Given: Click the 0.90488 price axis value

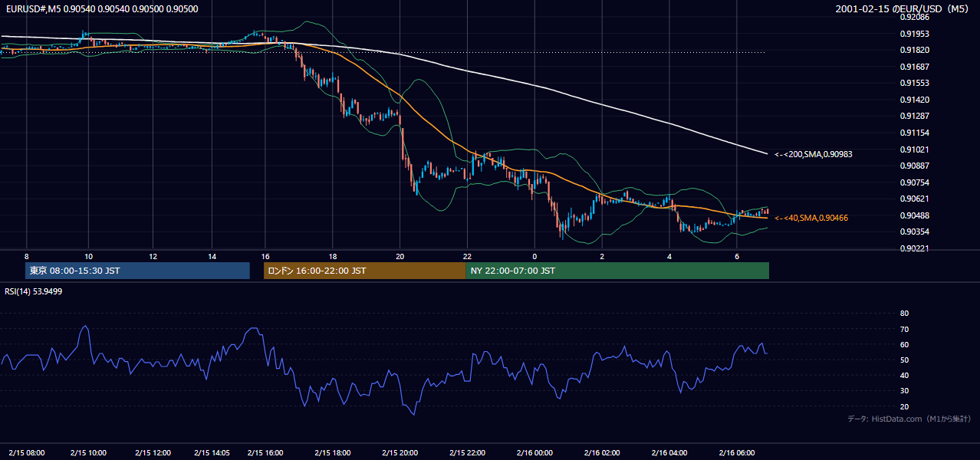Looking at the screenshot, I should tap(914, 215).
